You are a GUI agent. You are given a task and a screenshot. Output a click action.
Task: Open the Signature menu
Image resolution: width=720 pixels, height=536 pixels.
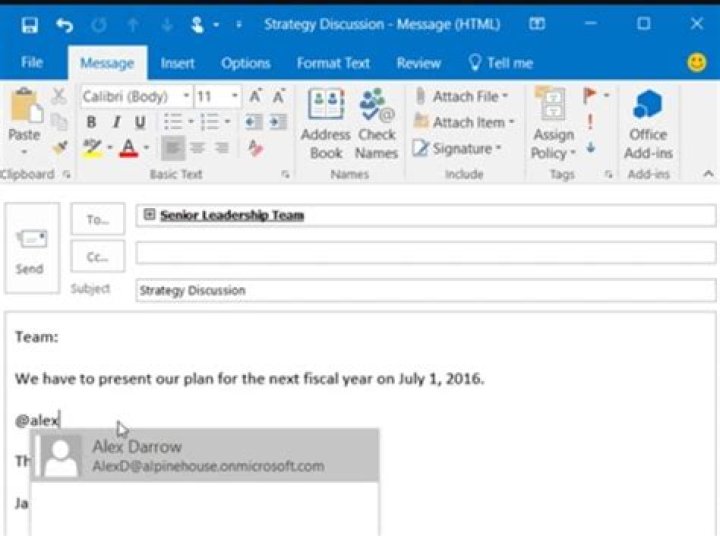tap(456, 149)
